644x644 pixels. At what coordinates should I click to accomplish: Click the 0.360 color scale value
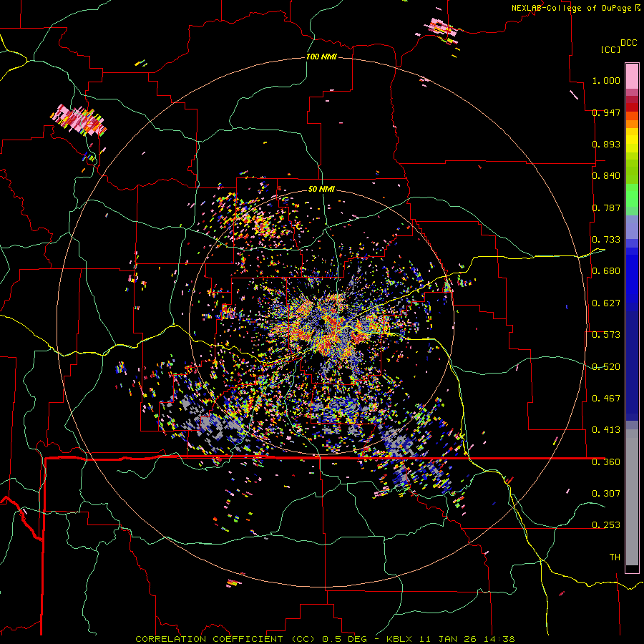(x=606, y=462)
